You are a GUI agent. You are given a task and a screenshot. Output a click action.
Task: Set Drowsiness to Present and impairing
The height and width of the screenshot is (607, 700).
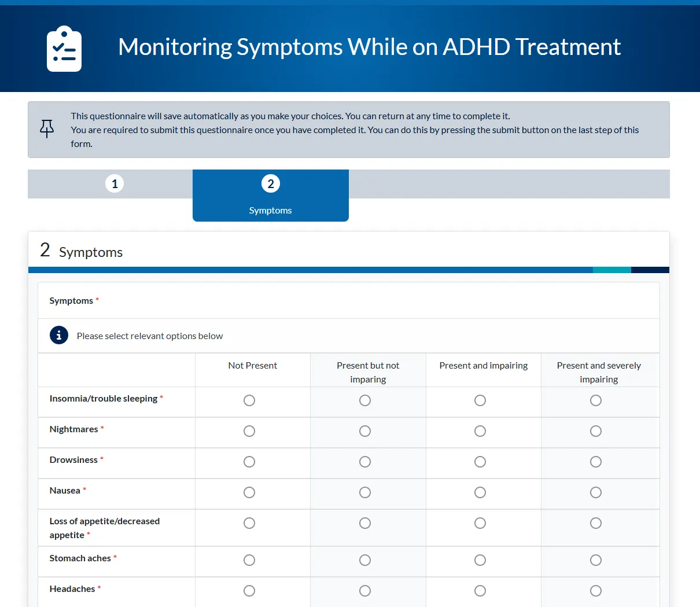[480, 462]
